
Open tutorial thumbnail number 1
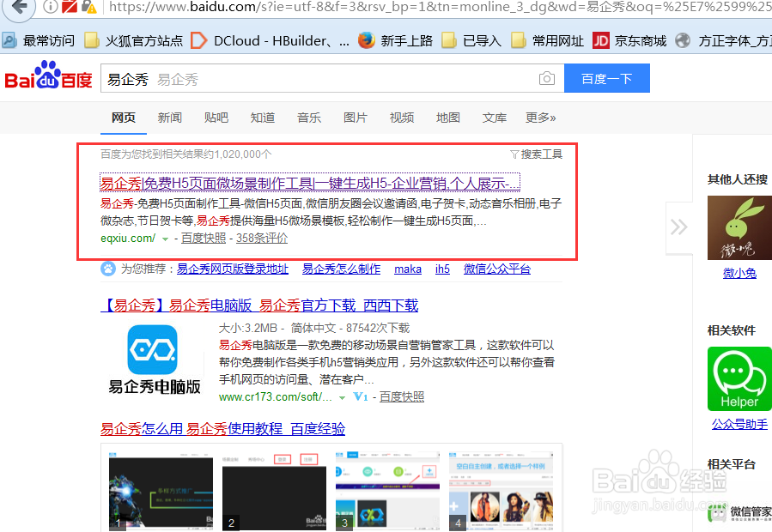(x=161, y=491)
